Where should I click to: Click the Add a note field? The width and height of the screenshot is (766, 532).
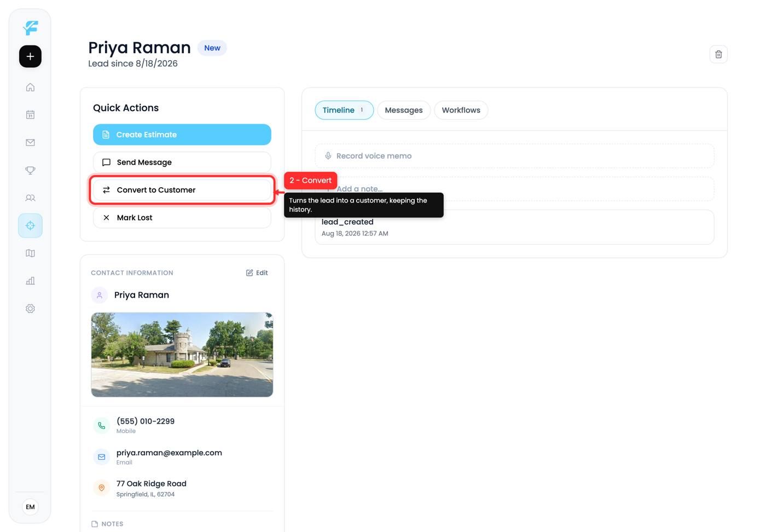click(x=514, y=189)
